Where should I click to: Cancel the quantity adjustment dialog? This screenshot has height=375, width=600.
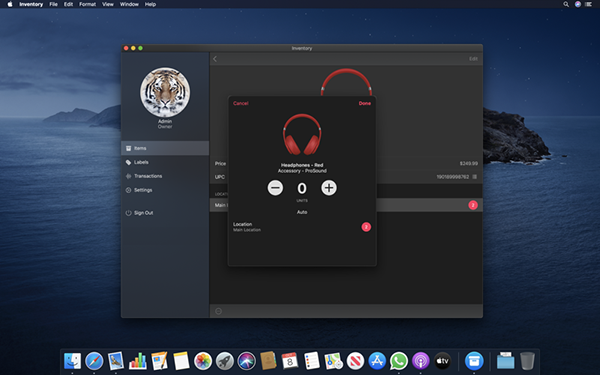(241, 103)
